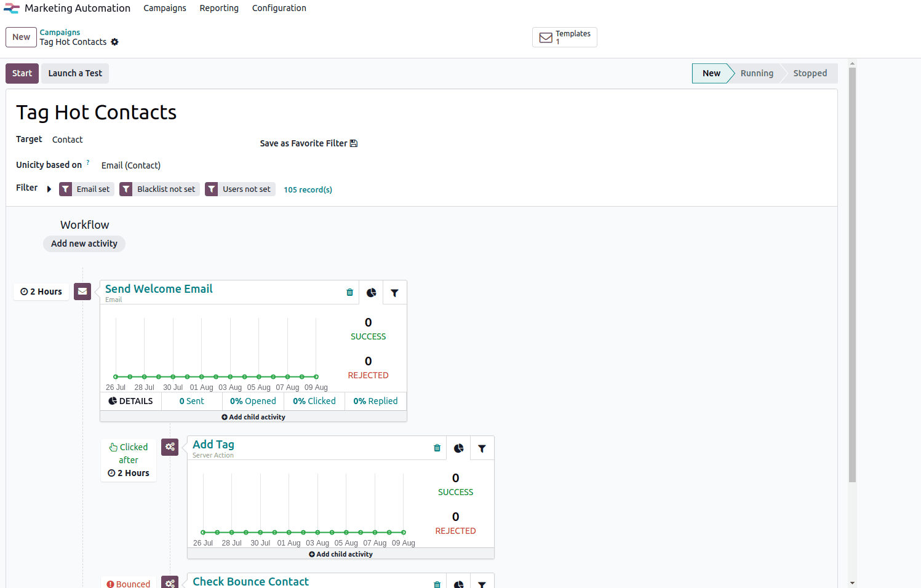The width and height of the screenshot is (921, 588).
Task: Click 0% Clicked statistic link
Action: [x=314, y=401]
